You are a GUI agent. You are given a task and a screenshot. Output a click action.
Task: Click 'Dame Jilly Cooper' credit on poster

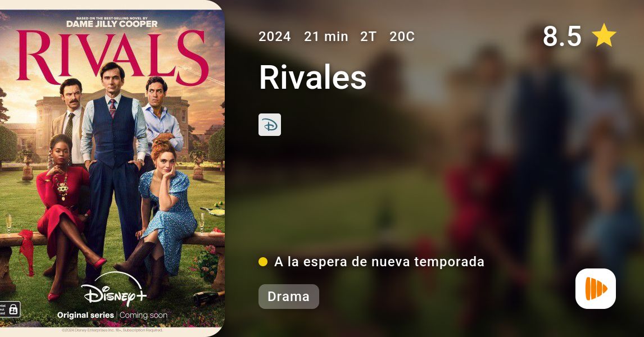click(112, 24)
